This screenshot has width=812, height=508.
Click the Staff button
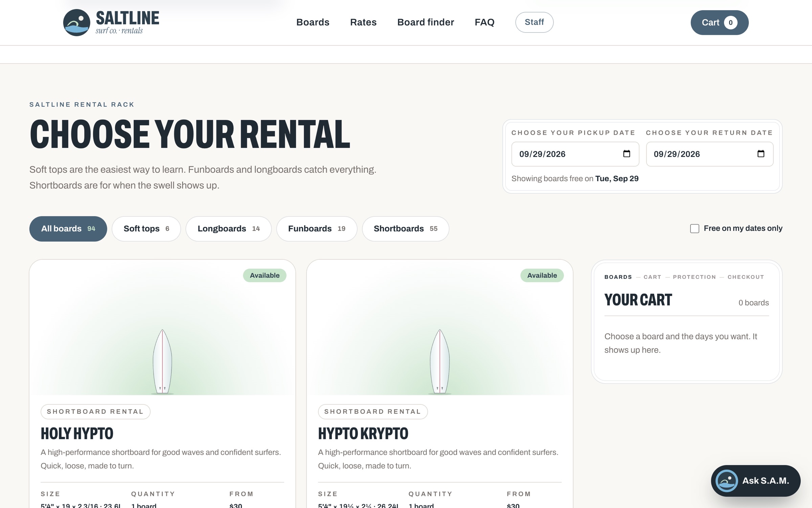coord(534,22)
